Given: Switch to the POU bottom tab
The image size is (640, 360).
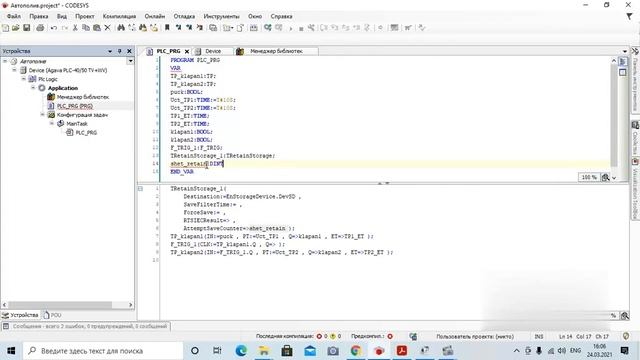Looking at the screenshot, I should click(52, 316).
